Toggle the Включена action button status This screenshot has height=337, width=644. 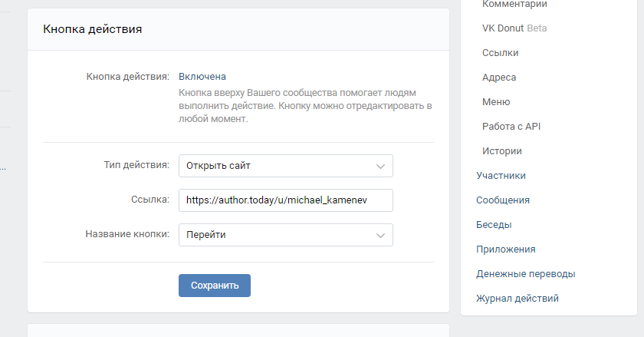pyautogui.click(x=202, y=77)
